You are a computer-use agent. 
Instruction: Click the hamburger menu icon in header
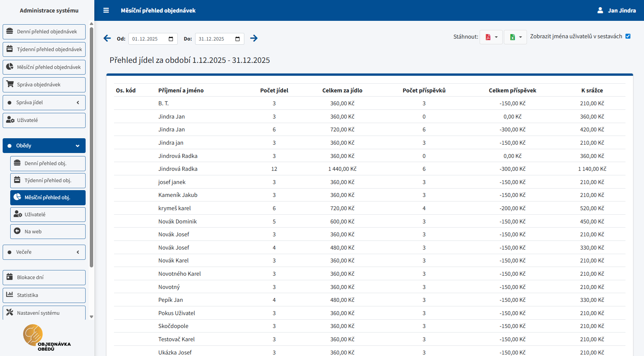[x=106, y=11]
